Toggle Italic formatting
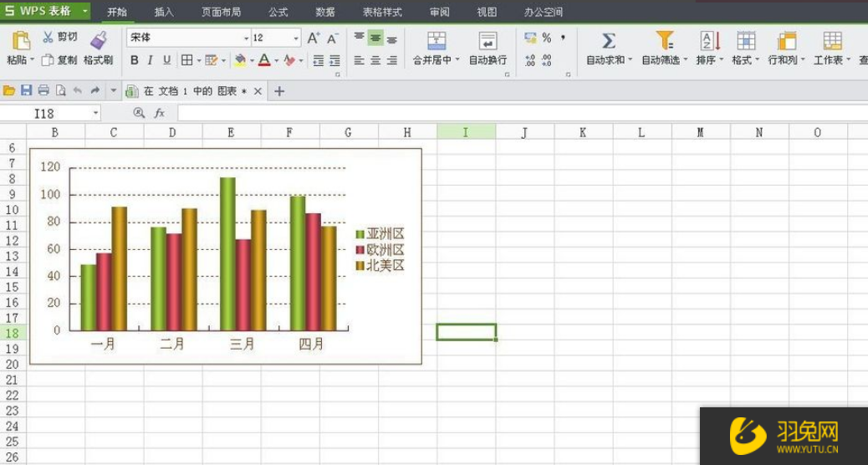868x465 pixels. pos(150,60)
